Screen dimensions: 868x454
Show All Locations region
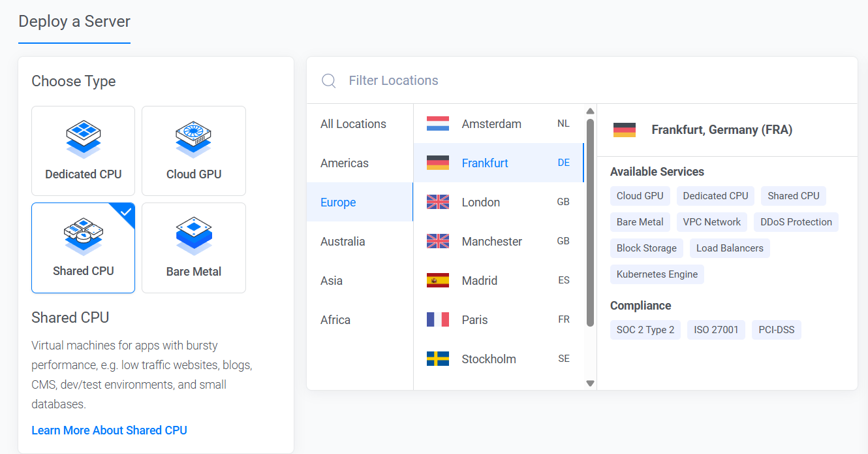[x=360, y=123]
